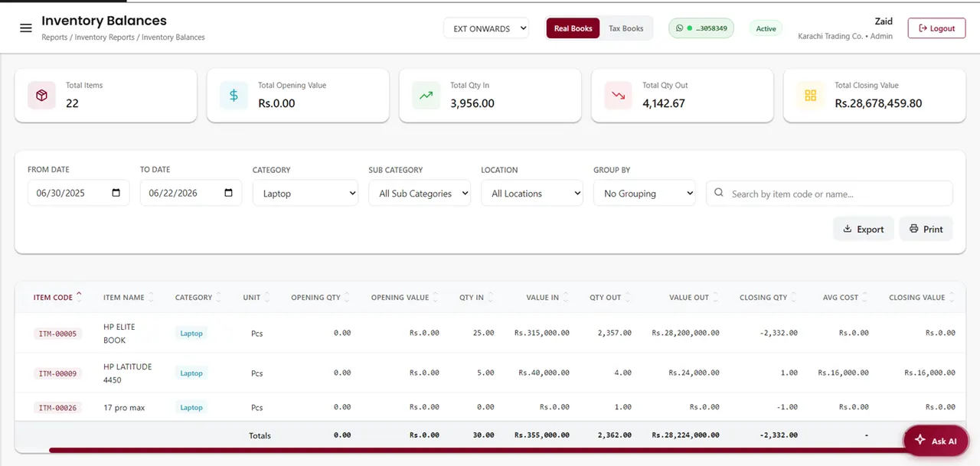Click item code ITM-00009

[57, 373]
